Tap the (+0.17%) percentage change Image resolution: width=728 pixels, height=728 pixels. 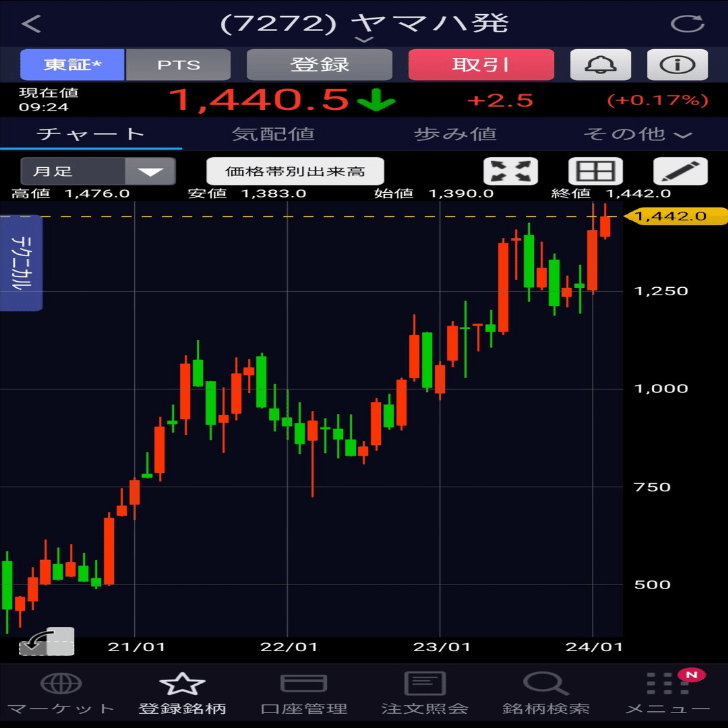coord(657,100)
